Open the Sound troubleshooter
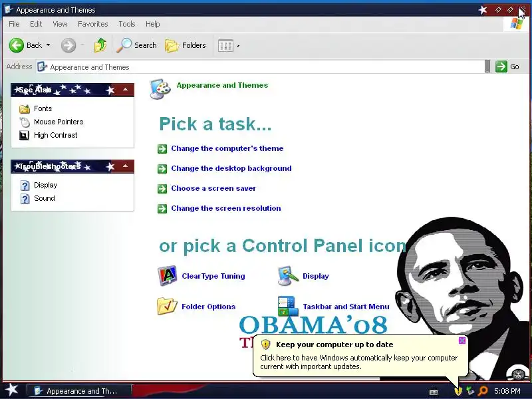Screen dimensions: 532x399 (44, 198)
